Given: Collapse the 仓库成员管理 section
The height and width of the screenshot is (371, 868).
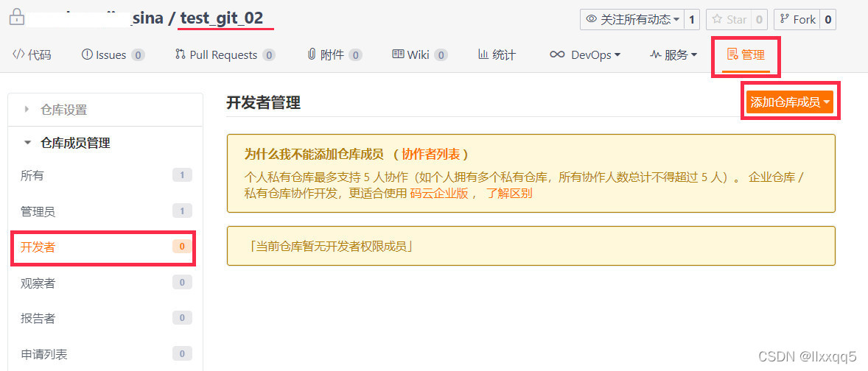Looking at the screenshot, I should point(105,144).
